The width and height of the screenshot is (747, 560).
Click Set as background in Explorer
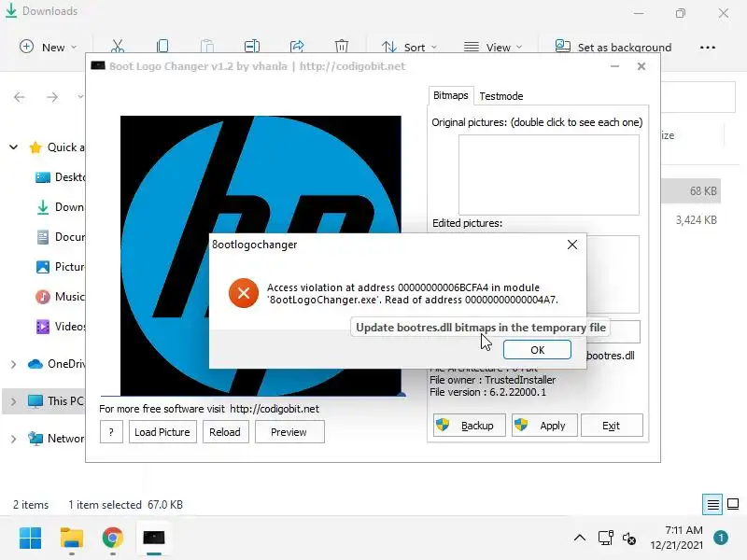(x=613, y=48)
